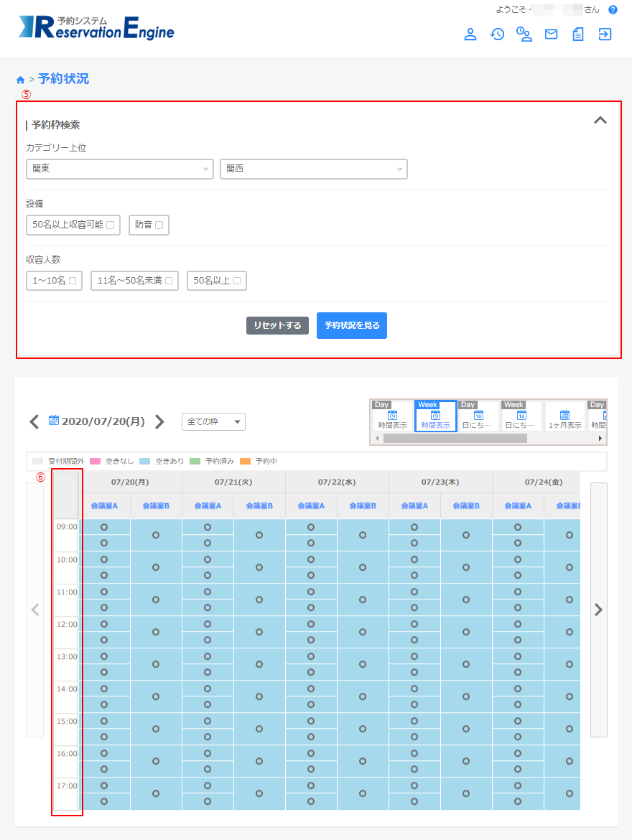Enable the 防音 equipment checkbox
The image size is (632, 840).
click(159, 225)
